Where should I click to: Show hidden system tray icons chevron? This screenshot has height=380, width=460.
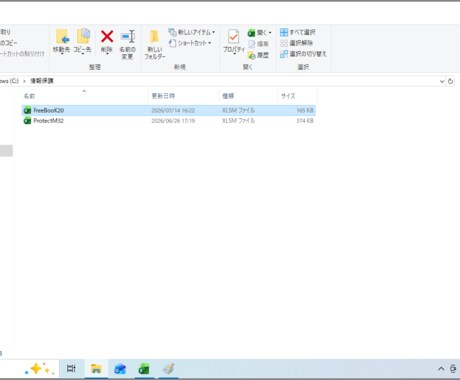(441, 369)
